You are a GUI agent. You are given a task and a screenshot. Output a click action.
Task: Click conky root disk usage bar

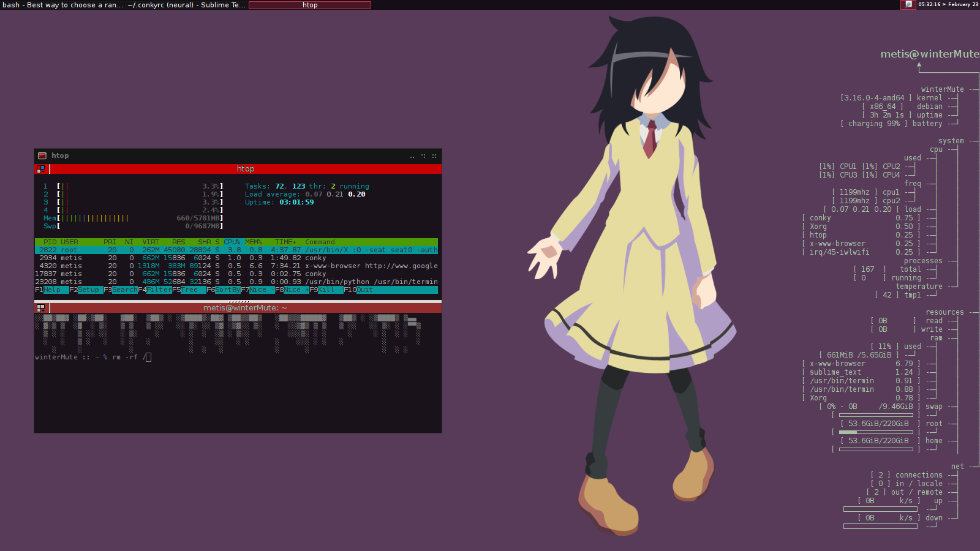tap(876, 432)
